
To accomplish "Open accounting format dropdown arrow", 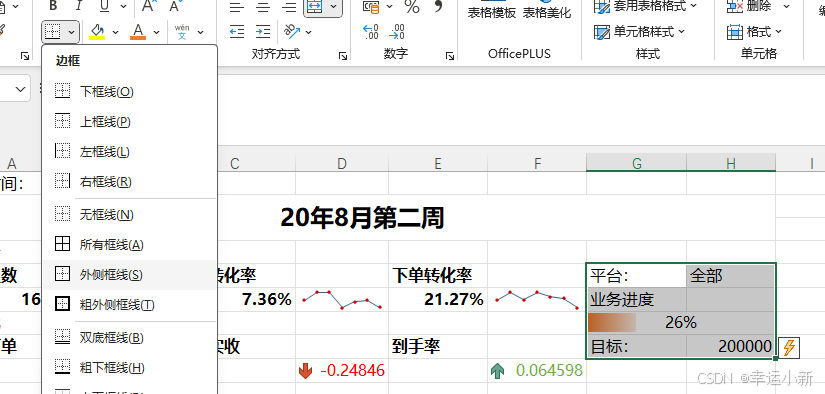I will (x=389, y=6).
